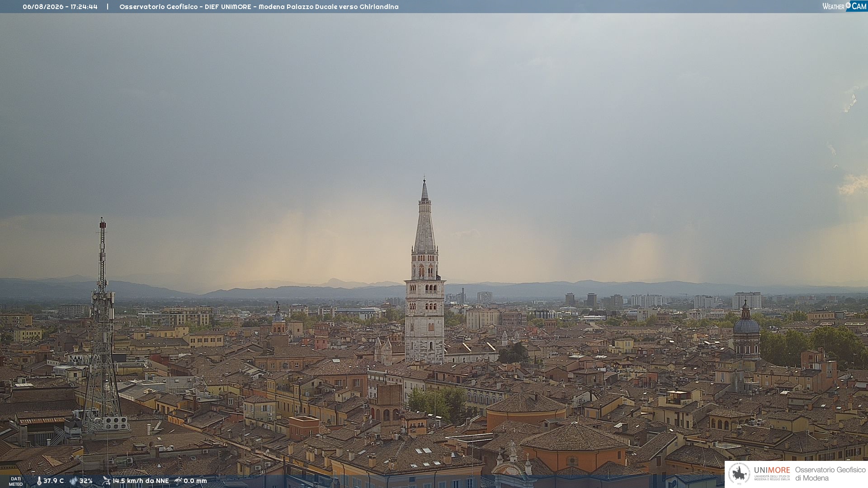Click the wind reading 14.5 km/h da NNE
Screen dimensions: 868x488
pyautogui.click(x=141, y=481)
